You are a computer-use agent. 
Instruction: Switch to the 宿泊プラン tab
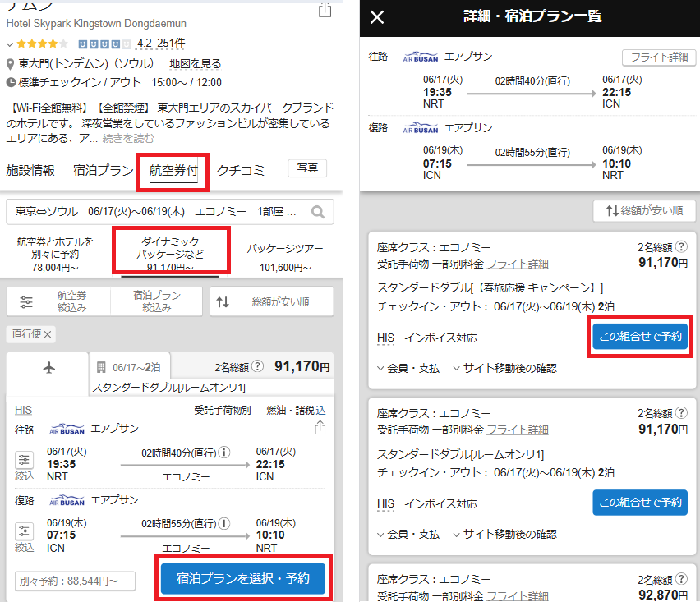pos(103,171)
